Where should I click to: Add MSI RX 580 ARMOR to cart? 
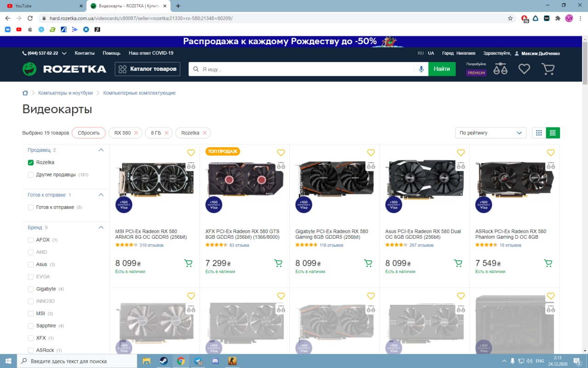[188, 263]
